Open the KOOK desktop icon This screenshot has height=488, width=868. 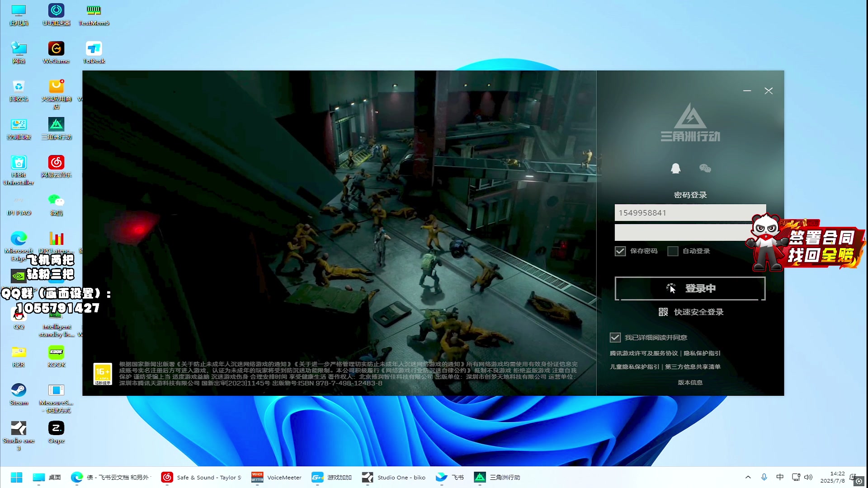tap(56, 356)
